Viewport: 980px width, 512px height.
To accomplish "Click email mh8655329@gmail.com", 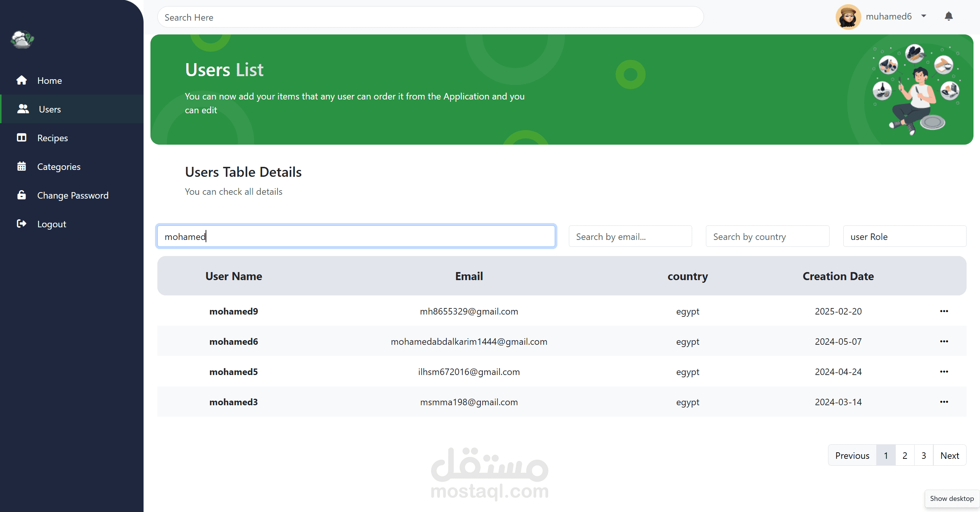I will 469,311.
